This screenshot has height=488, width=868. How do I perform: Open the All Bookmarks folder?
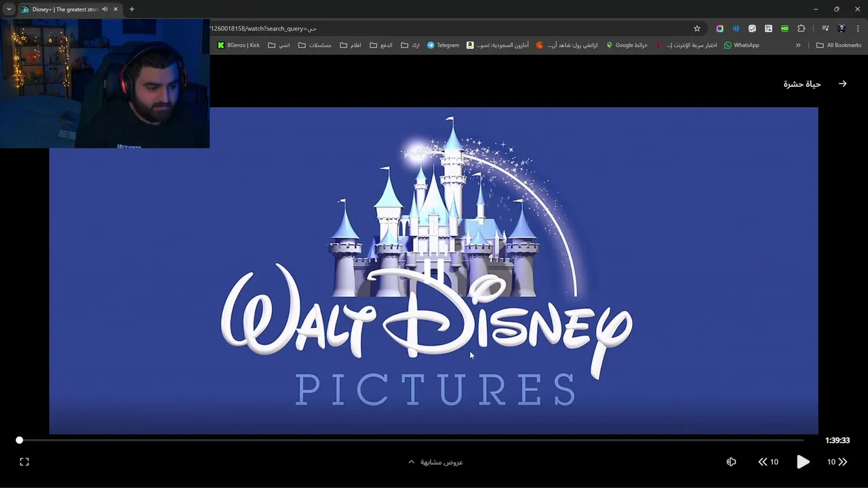tap(839, 45)
